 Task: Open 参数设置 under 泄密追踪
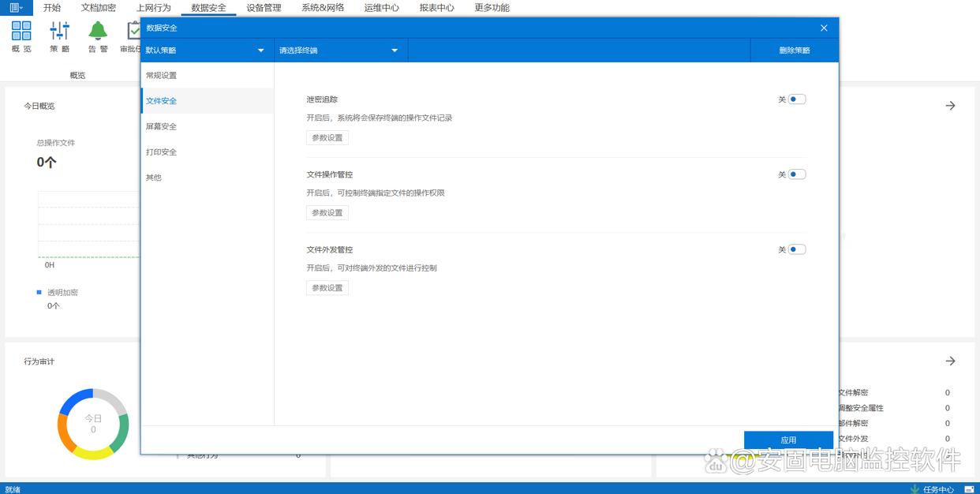[327, 137]
